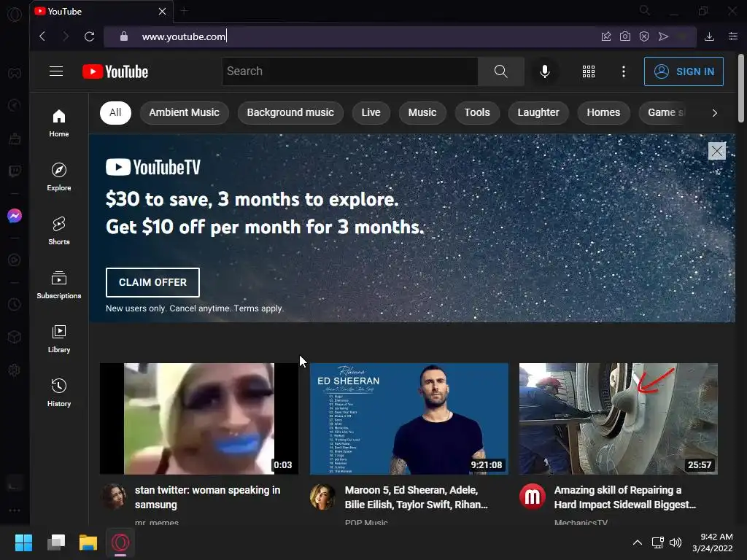747x560 pixels.
Task: Take a snapshot with camera icon
Action: point(625,36)
